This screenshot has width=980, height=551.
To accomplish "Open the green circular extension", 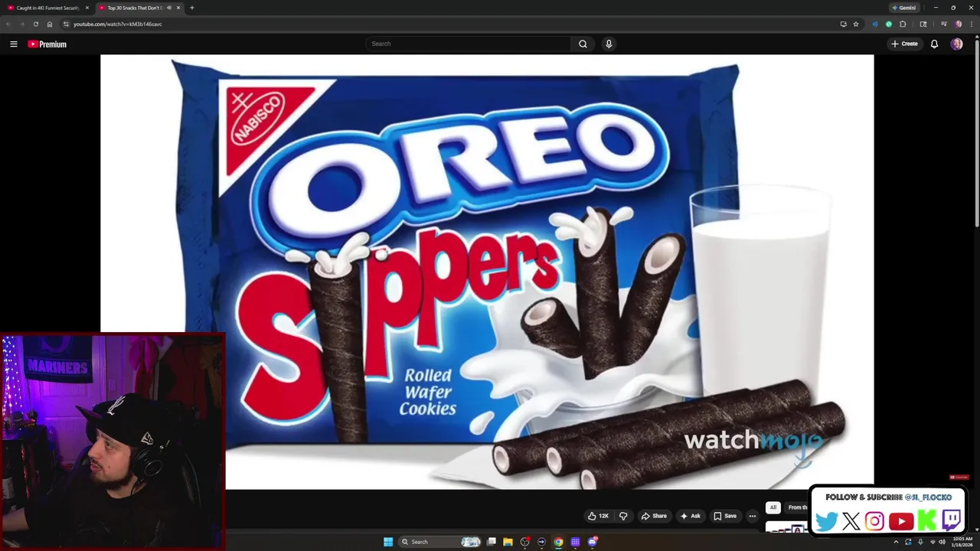I will [889, 24].
